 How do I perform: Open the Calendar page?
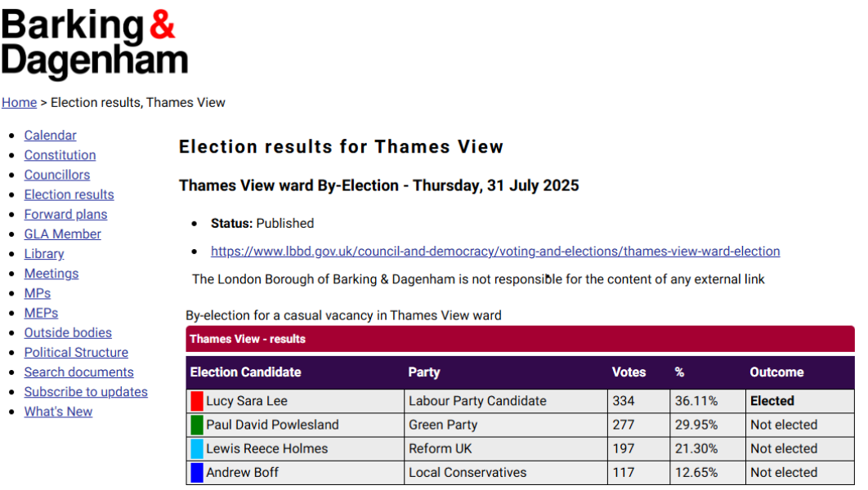pyautogui.click(x=50, y=135)
